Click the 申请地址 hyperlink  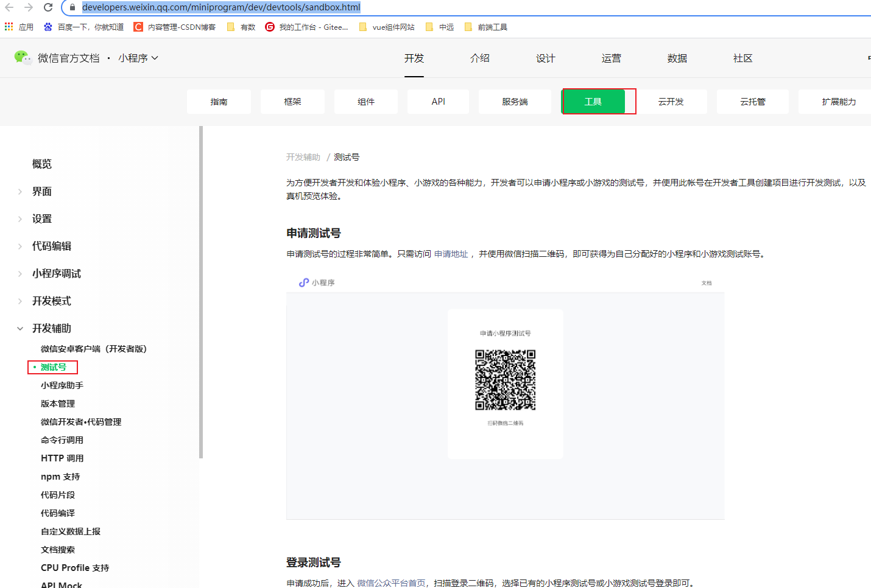pyautogui.click(x=451, y=254)
